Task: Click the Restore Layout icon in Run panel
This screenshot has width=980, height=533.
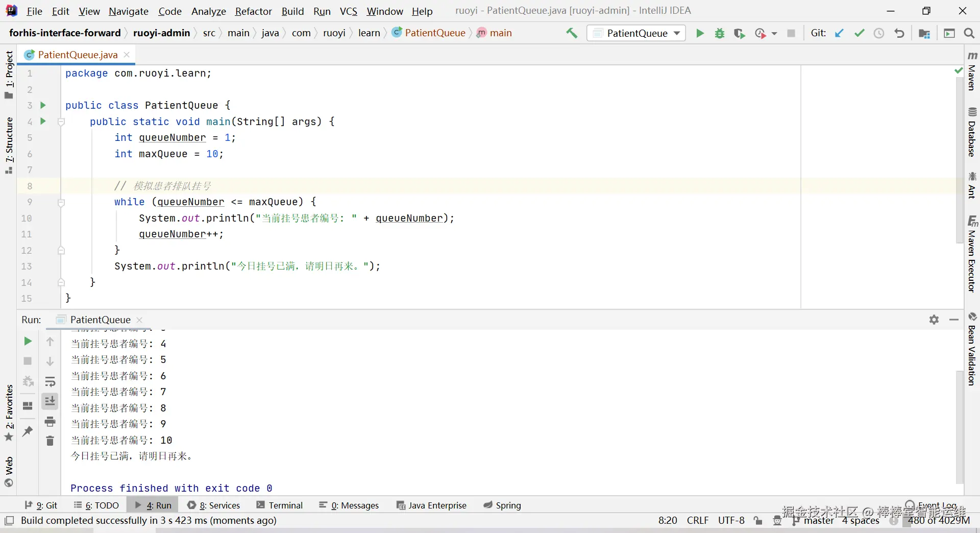Action: pyautogui.click(x=28, y=406)
